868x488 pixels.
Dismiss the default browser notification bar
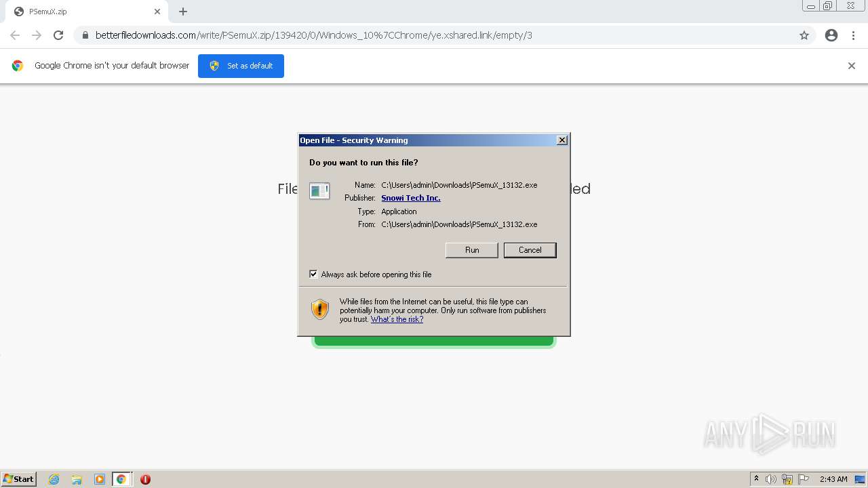click(x=852, y=66)
